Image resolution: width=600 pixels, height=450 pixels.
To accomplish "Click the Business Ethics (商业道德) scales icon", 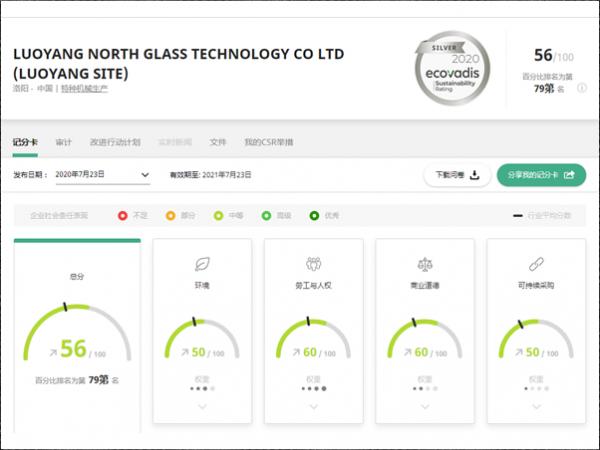I will click(424, 264).
